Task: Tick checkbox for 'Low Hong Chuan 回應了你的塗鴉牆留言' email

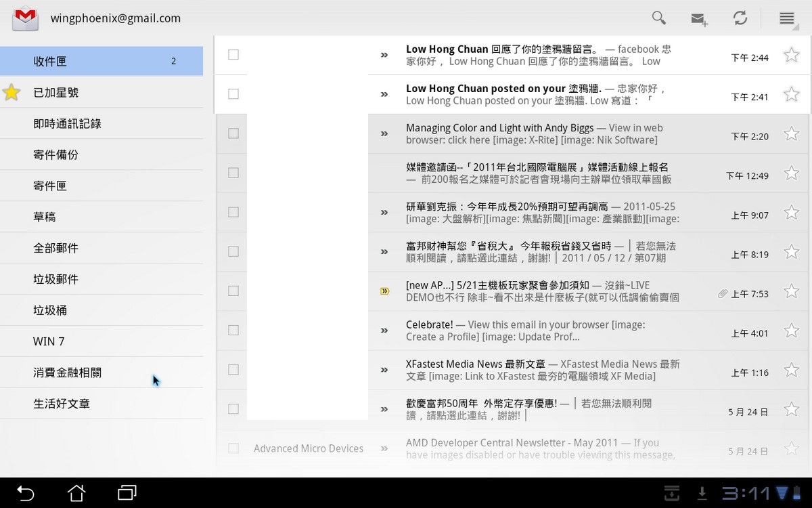Action: coord(233,55)
